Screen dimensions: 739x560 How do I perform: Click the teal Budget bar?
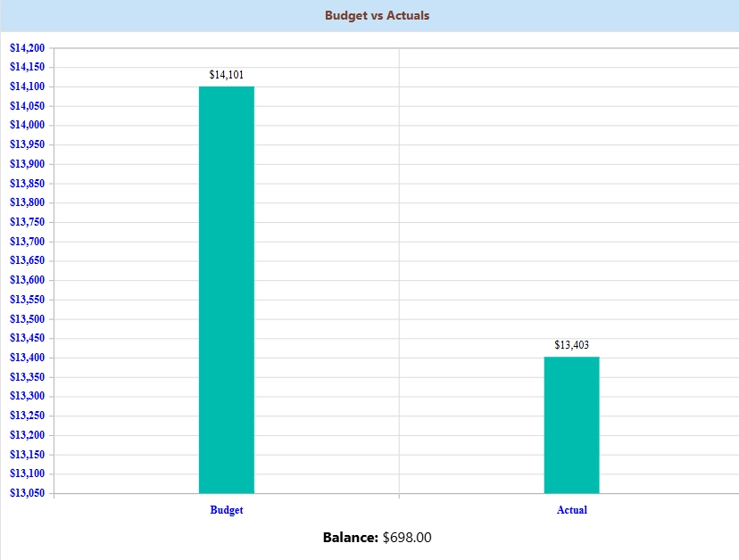pyautogui.click(x=226, y=285)
